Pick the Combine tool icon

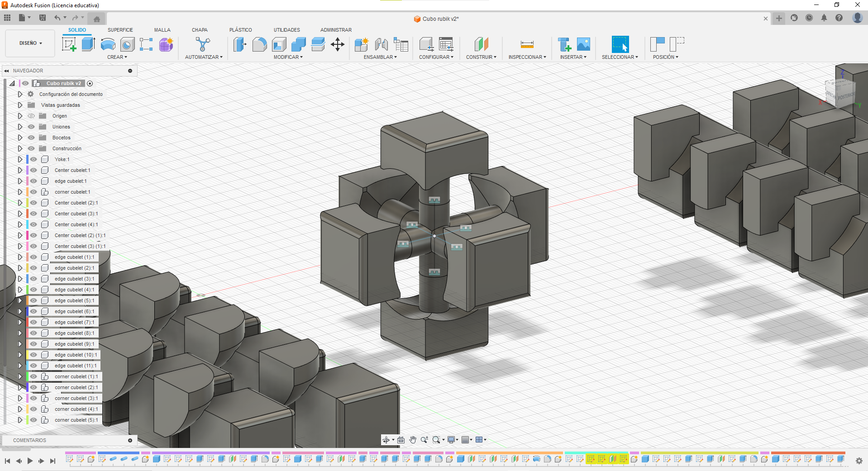(x=299, y=44)
